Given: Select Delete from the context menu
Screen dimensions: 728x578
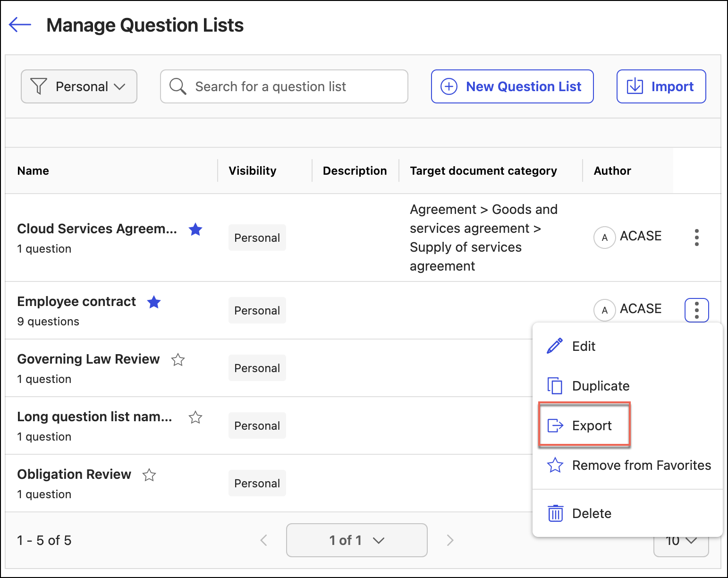Looking at the screenshot, I should (591, 513).
